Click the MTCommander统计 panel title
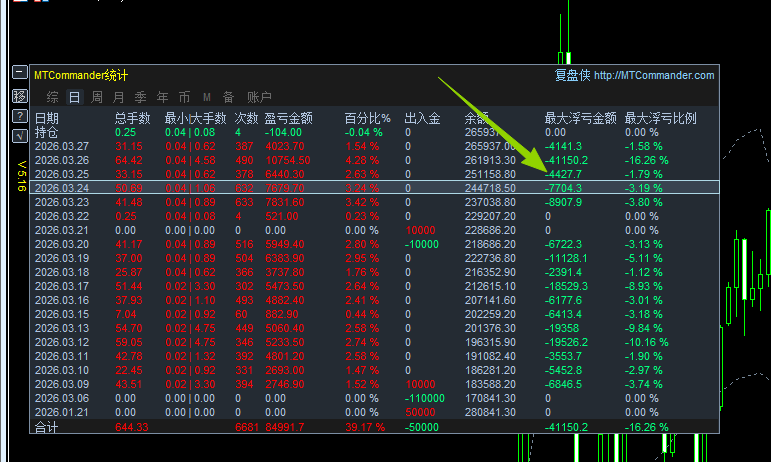 (x=81, y=75)
